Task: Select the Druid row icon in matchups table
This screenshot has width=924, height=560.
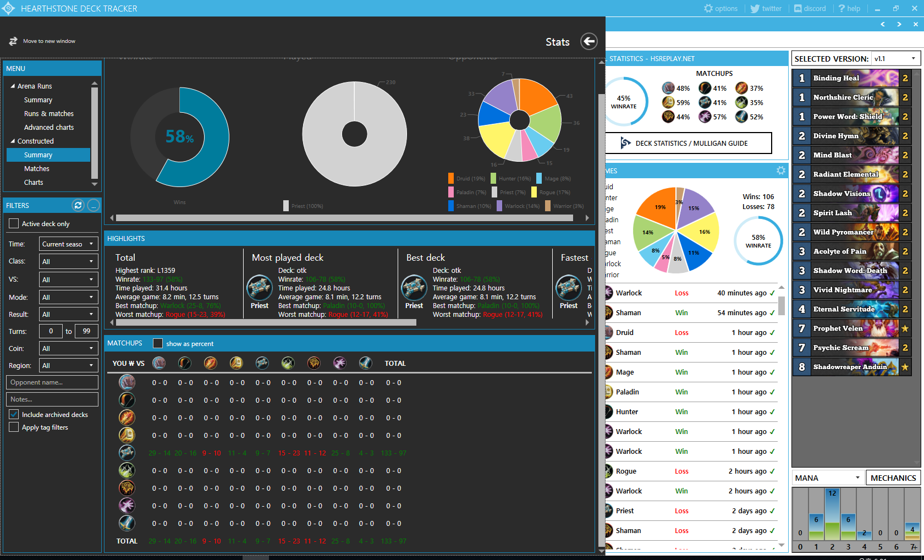Action: point(127,382)
